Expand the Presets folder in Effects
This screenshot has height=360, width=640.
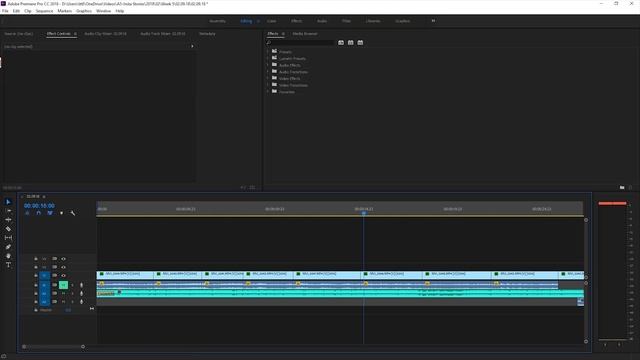tap(268, 52)
